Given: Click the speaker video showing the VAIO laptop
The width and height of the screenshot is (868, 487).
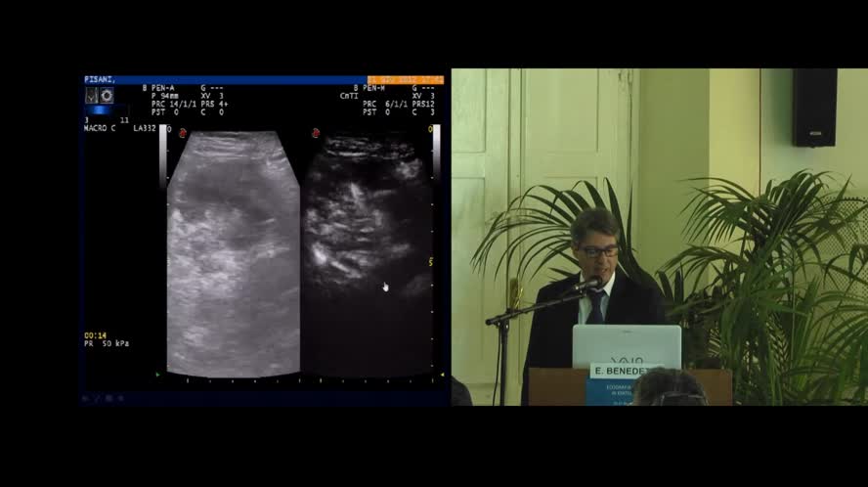Looking at the screenshot, I should [x=658, y=237].
